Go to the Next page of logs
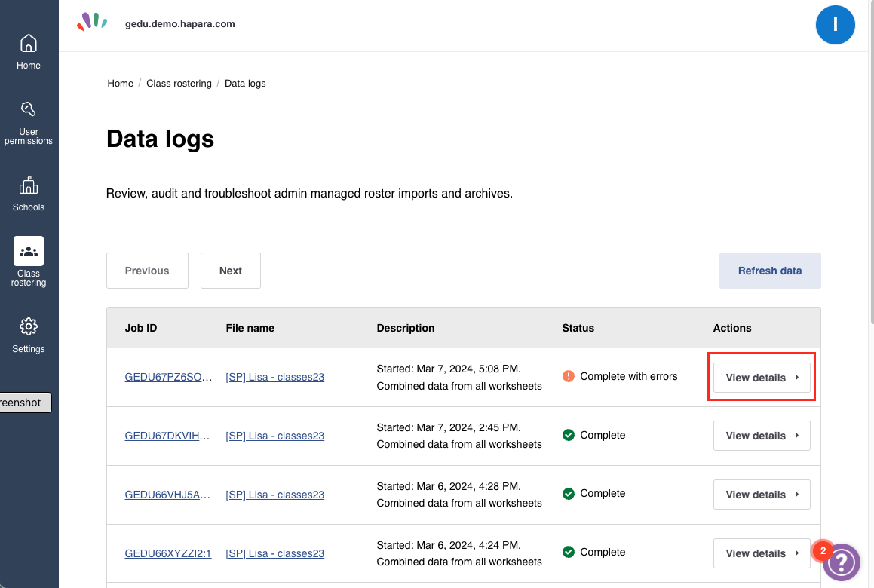Image resolution: width=874 pixels, height=588 pixels. click(230, 271)
